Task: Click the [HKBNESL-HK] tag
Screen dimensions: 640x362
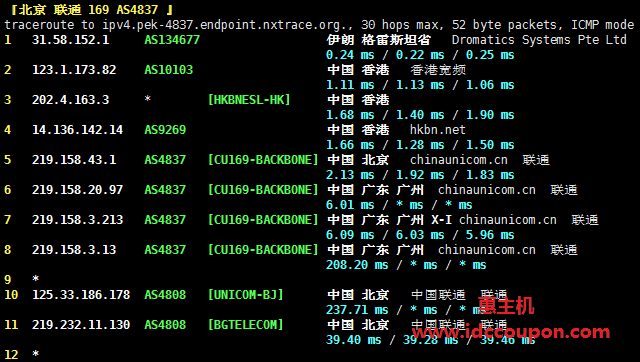Action: (249, 100)
